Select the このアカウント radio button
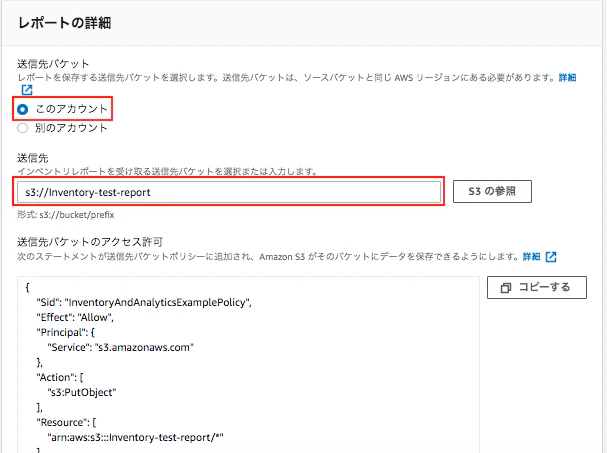 point(22,110)
